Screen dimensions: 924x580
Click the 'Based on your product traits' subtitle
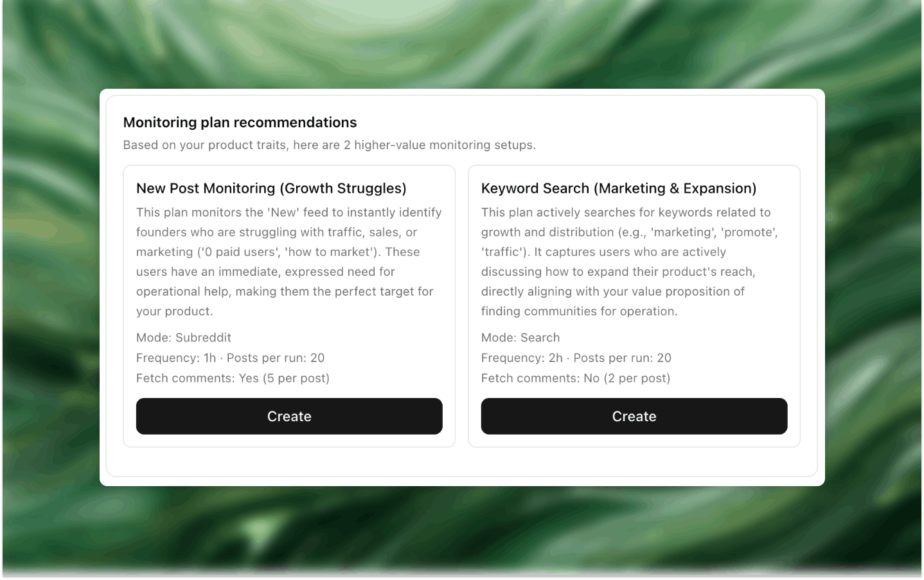pos(329,145)
